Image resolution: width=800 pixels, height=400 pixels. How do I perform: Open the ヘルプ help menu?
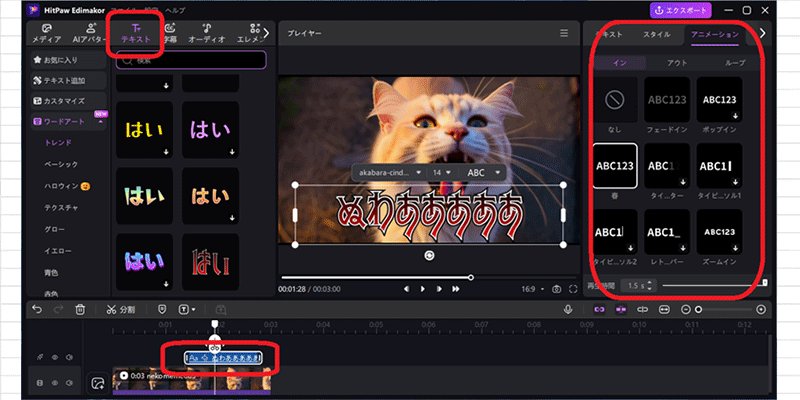coord(175,10)
